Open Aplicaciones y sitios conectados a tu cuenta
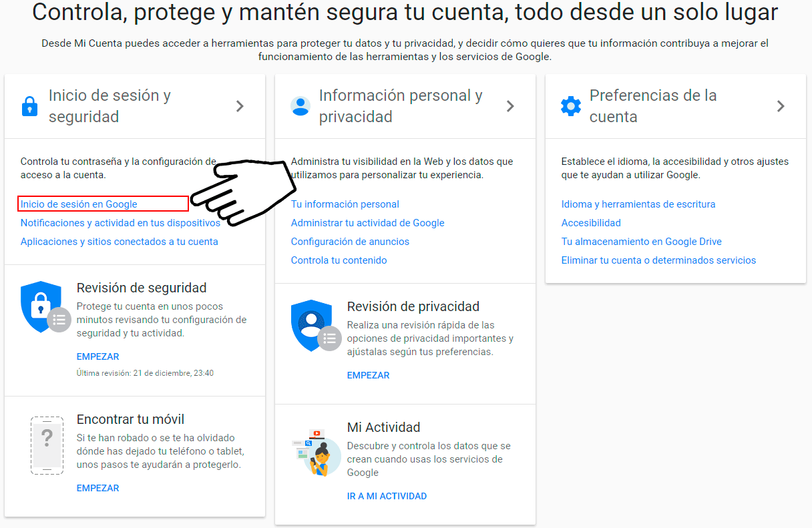Viewport: 812px width, 528px height. 120,242
